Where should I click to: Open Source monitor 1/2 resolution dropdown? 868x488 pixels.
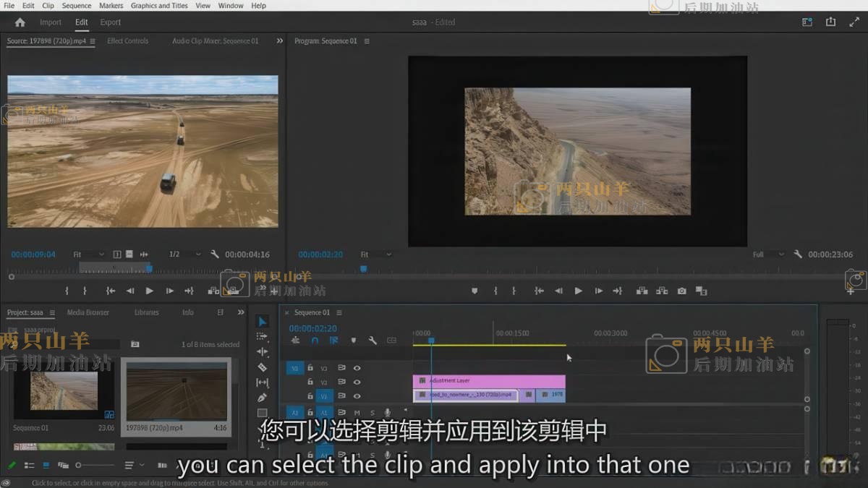click(184, 254)
